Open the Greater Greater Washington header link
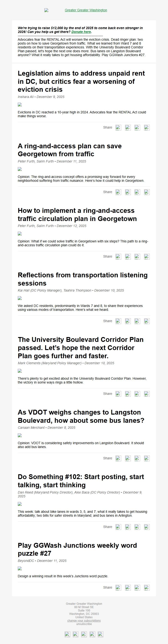 [x=86, y=10]
